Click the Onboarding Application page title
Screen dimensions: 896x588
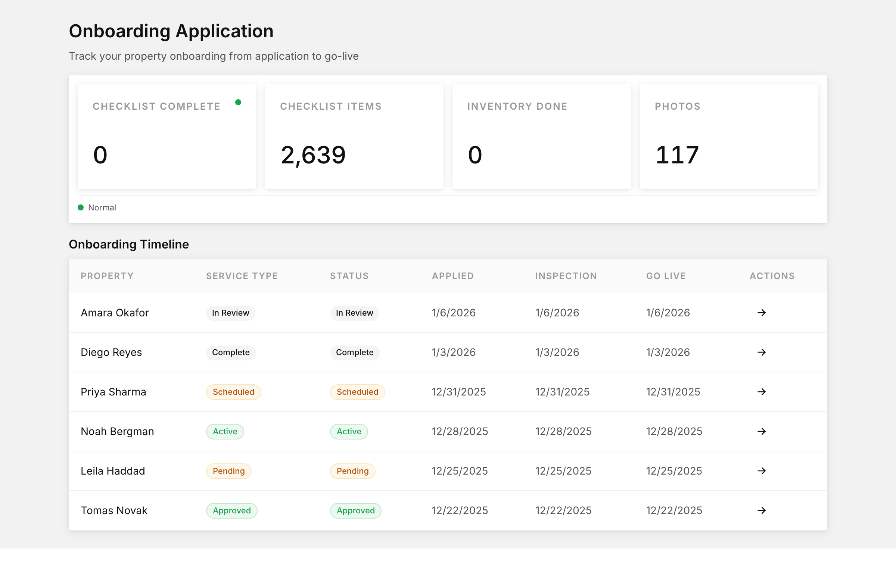[171, 31]
